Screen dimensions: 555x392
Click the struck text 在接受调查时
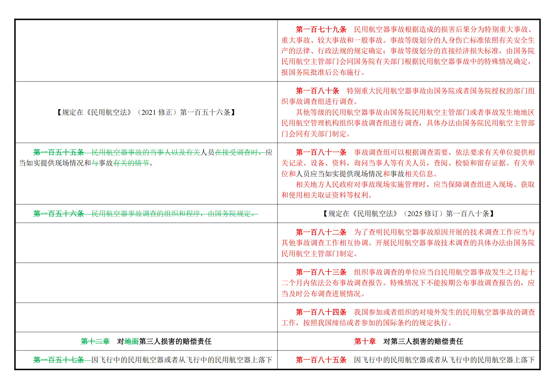(236, 152)
